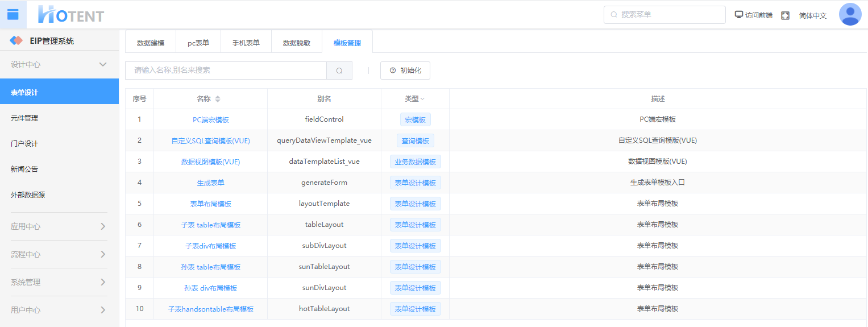Click the 描述 column header
Screen dimensions: 868x327
[658, 99]
